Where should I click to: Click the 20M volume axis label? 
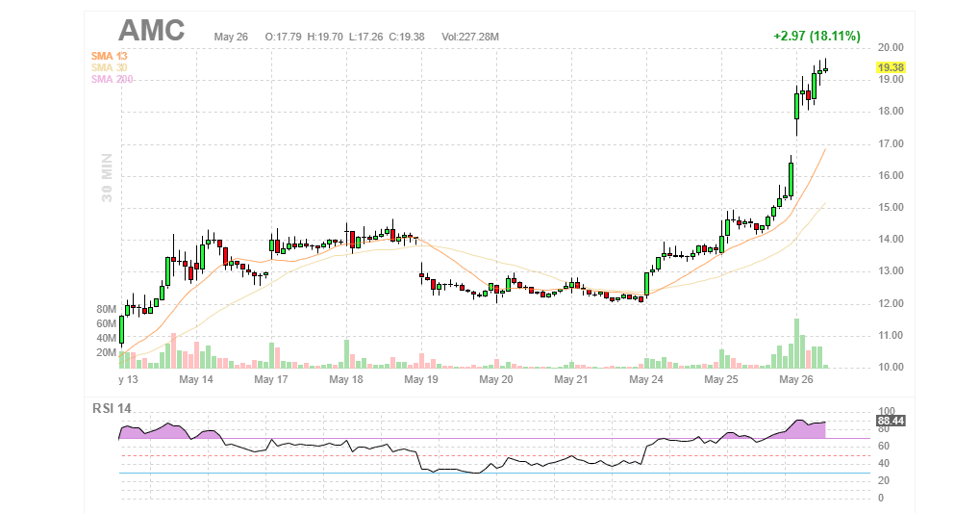point(106,353)
